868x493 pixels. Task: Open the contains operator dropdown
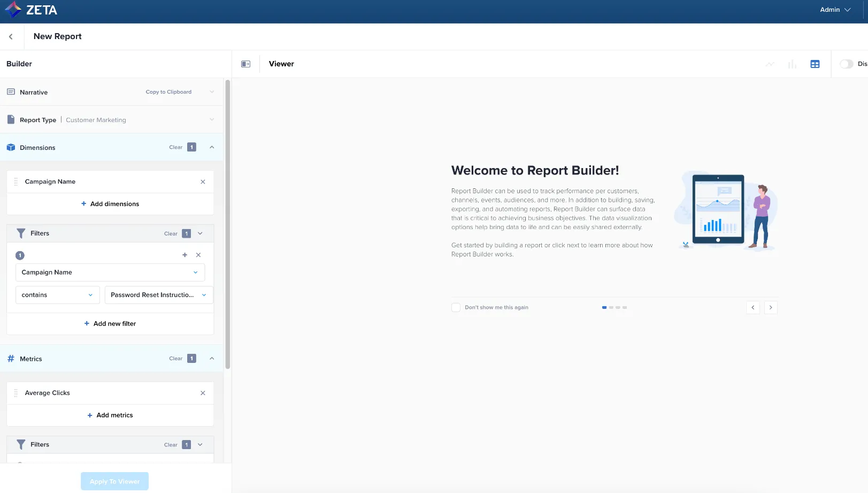[x=57, y=295]
